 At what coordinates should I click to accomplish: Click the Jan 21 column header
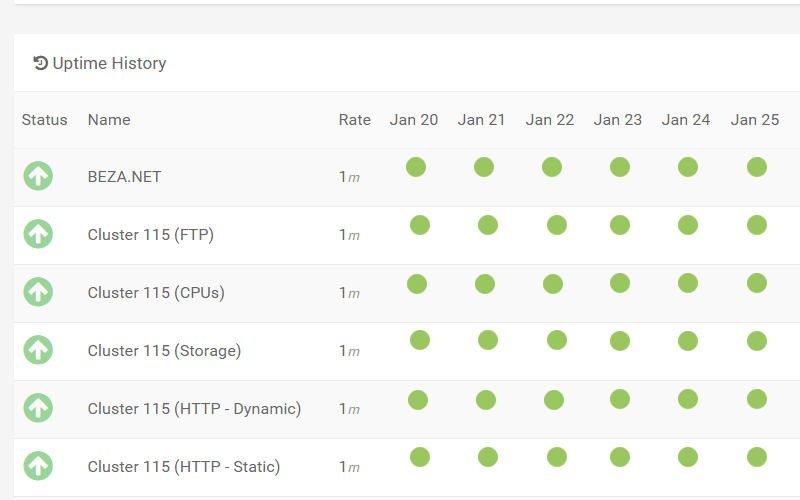tap(482, 120)
